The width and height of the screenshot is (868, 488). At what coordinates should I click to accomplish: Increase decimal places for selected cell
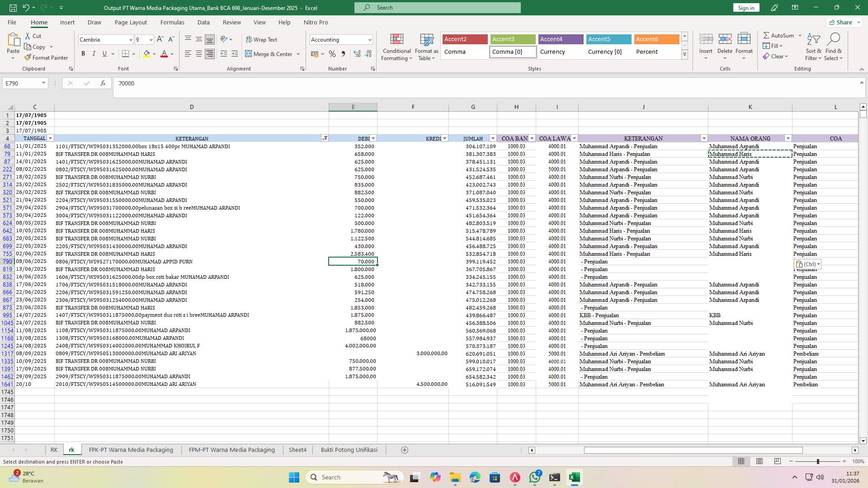coord(357,54)
